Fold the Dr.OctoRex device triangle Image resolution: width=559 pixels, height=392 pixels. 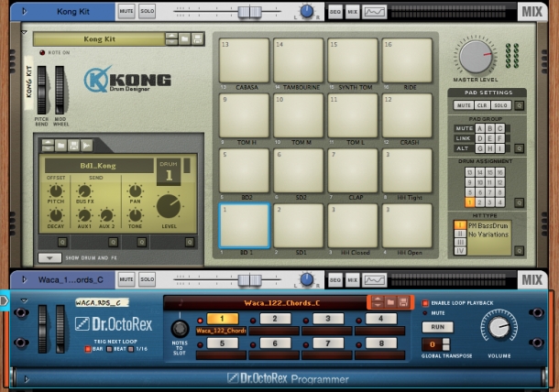(x=24, y=300)
